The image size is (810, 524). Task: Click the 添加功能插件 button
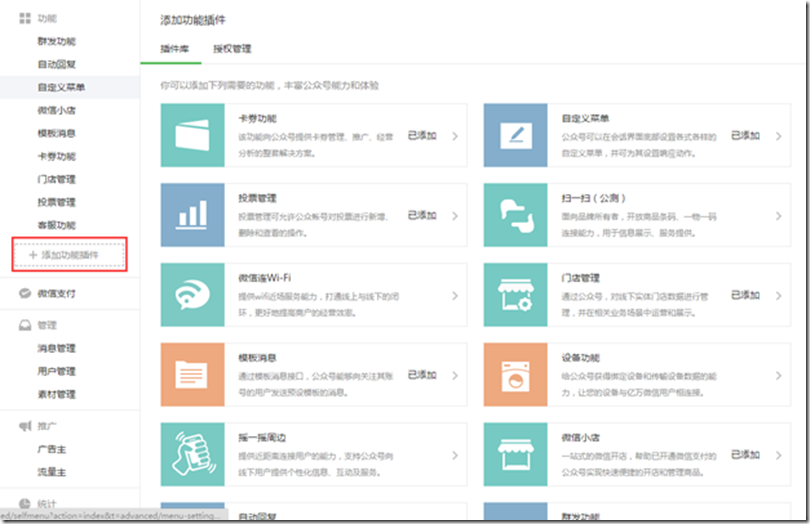pyautogui.click(x=69, y=255)
